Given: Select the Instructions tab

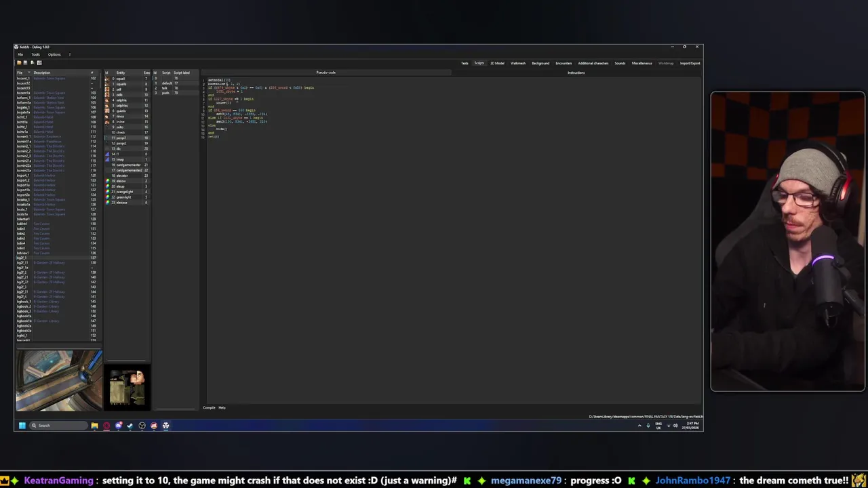Looking at the screenshot, I should 576,73.
